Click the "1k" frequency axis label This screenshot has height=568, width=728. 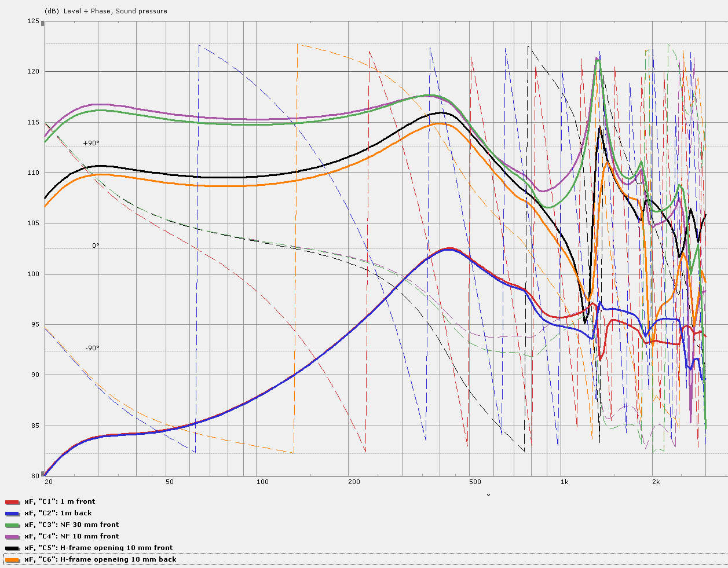coord(564,482)
